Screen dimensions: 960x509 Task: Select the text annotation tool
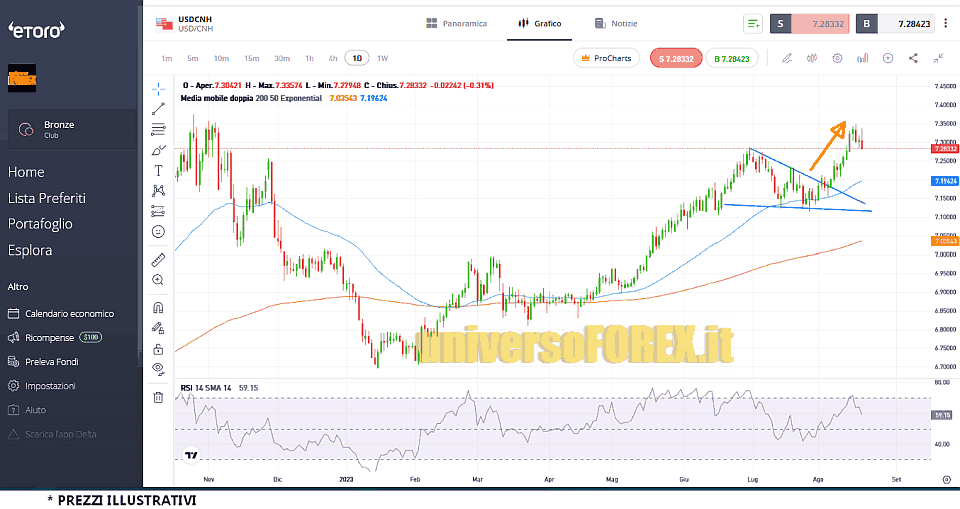coord(158,170)
